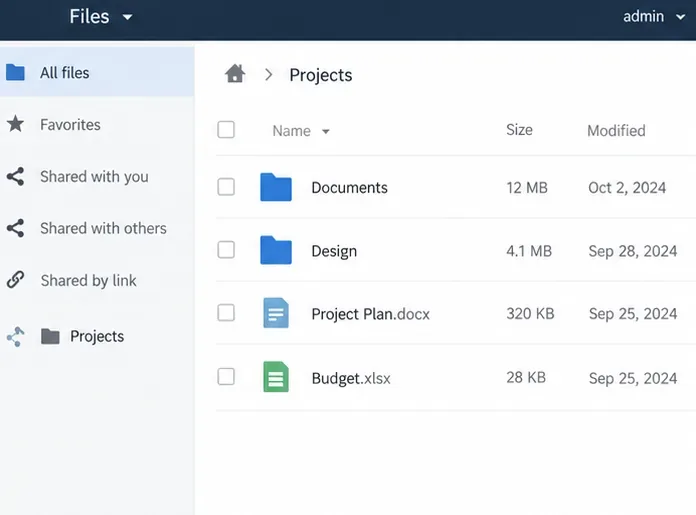The image size is (696, 515).
Task: Open the Files app dropdown arrow
Action: pos(127,17)
